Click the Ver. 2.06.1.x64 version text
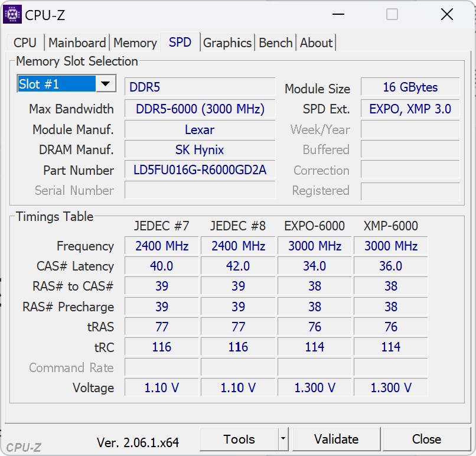Image resolution: width=476 pixels, height=456 pixels. tap(138, 442)
